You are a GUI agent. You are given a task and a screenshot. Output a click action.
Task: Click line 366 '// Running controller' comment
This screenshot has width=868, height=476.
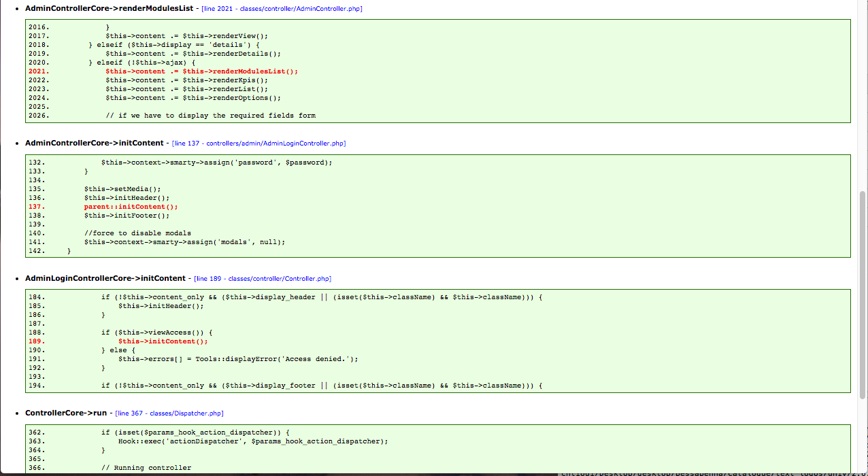click(146, 468)
